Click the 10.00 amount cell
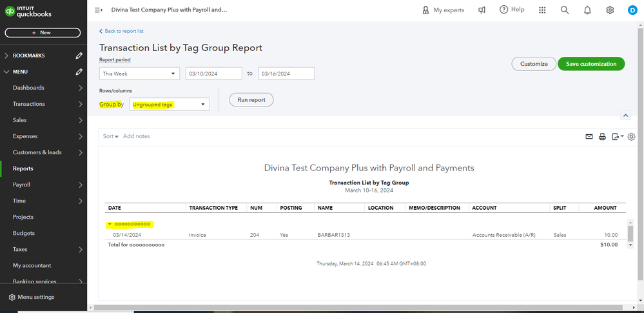Image resolution: width=644 pixels, height=313 pixels. tap(610, 236)
